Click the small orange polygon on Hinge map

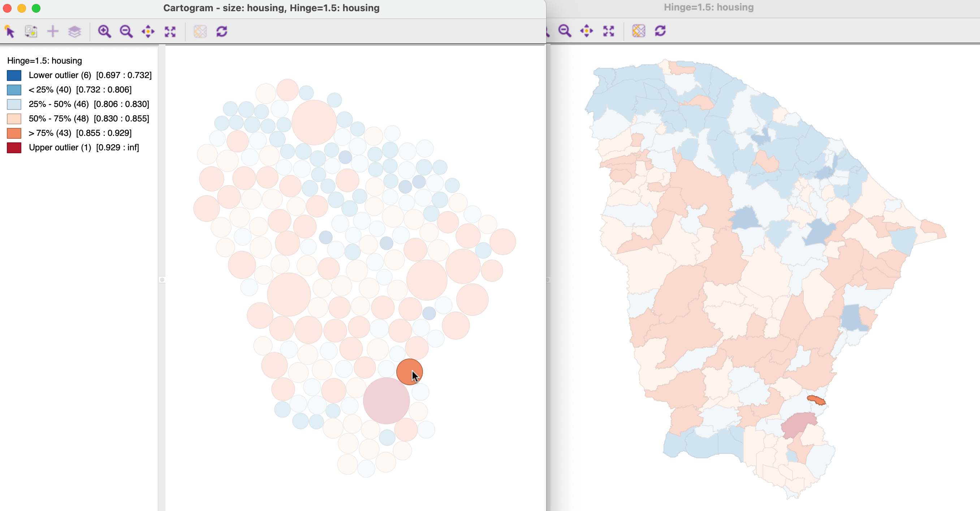coord(816,400)
